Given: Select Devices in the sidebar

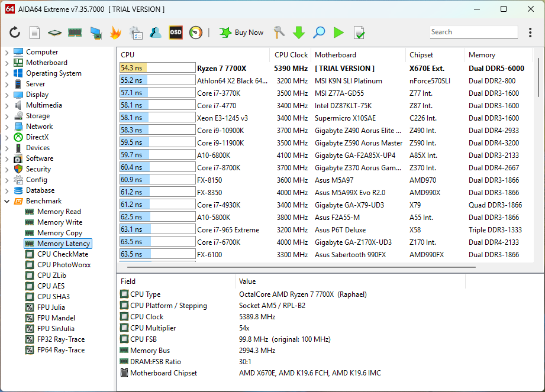Looking at the screenshot, I should click(38, 148).
